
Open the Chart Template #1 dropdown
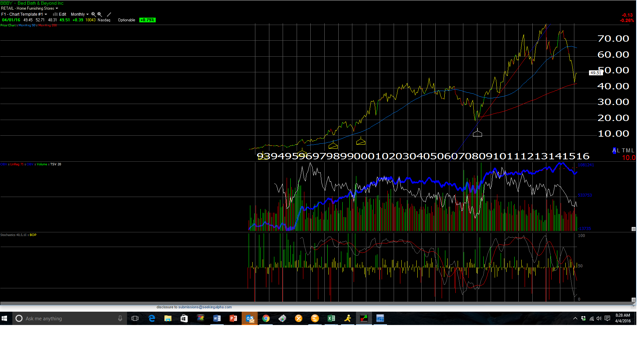click(24, 14)
